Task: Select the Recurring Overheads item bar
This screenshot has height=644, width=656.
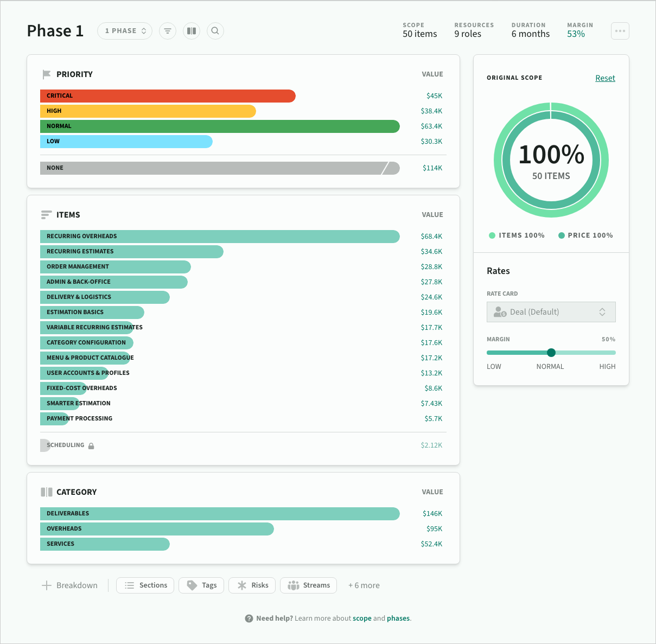Action: click(x=220, y=237)
